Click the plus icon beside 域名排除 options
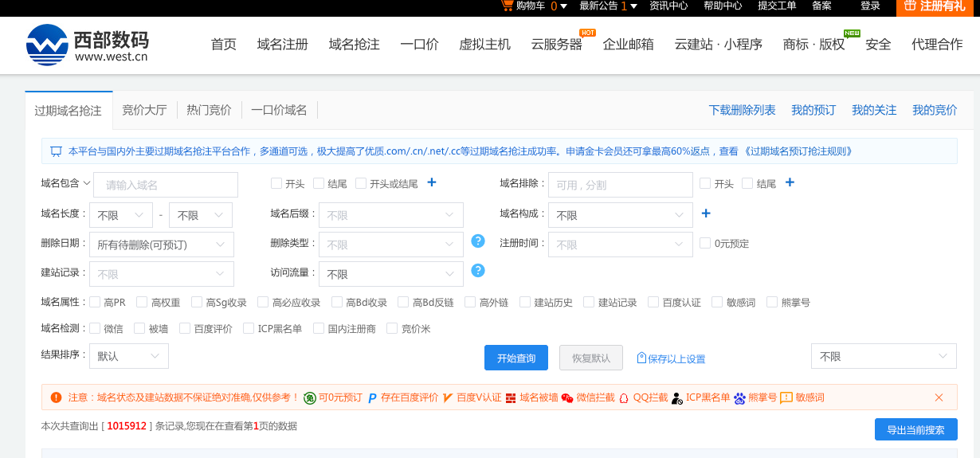Viewport: 980px width, 458px height. (x=790, y=182)
